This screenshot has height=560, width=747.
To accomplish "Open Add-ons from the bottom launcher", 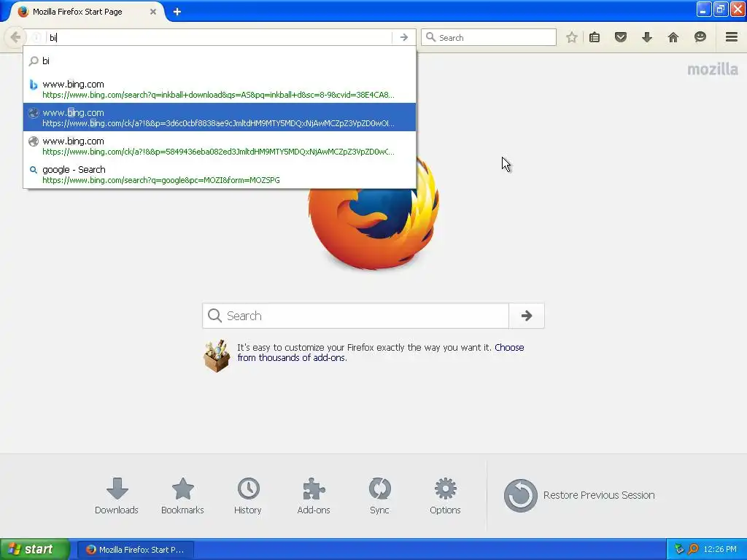I will click(314, 496).
